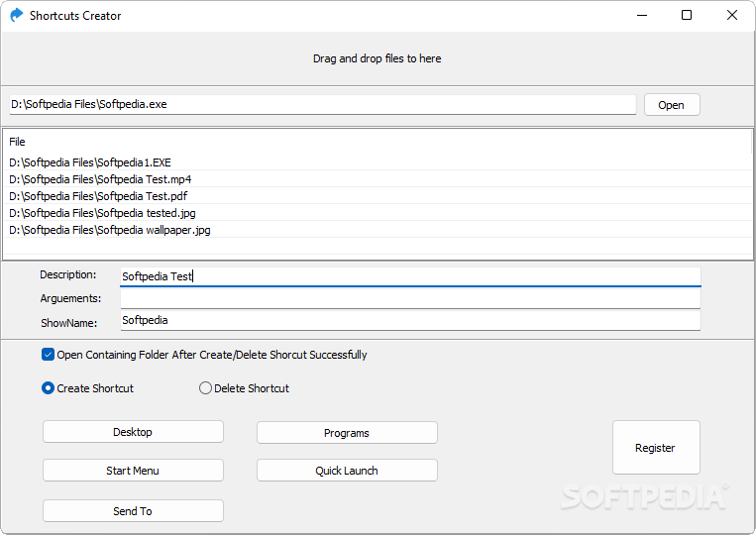Click the Open button
The image size is (756, 535).
click(x=672, y=105)
